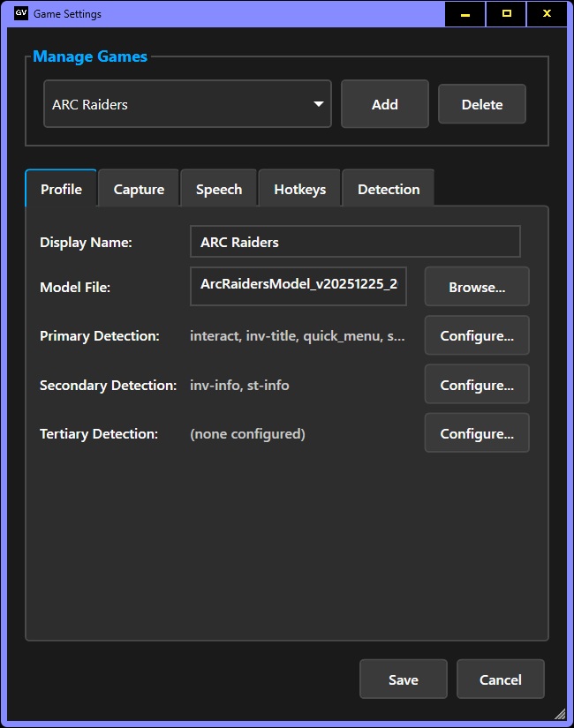The width and height of the screenshot is (574, 728).
Task: Switch to the Detection tab
Action: pos(388,188)
